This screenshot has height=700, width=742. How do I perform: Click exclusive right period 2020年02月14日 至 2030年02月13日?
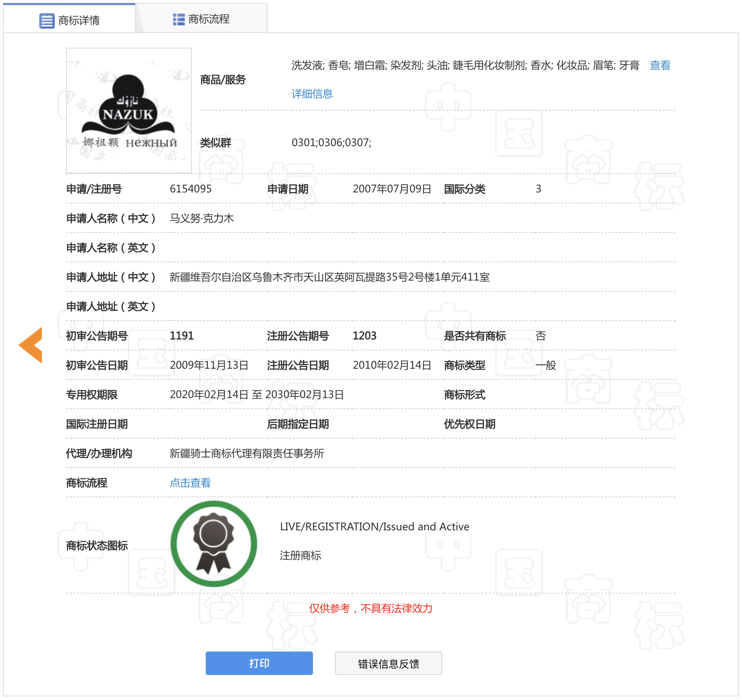point(256,394)
